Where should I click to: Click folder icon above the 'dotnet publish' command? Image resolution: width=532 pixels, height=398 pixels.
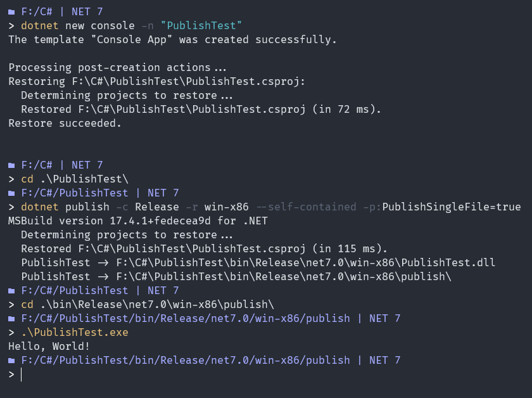tap(11, 193)
